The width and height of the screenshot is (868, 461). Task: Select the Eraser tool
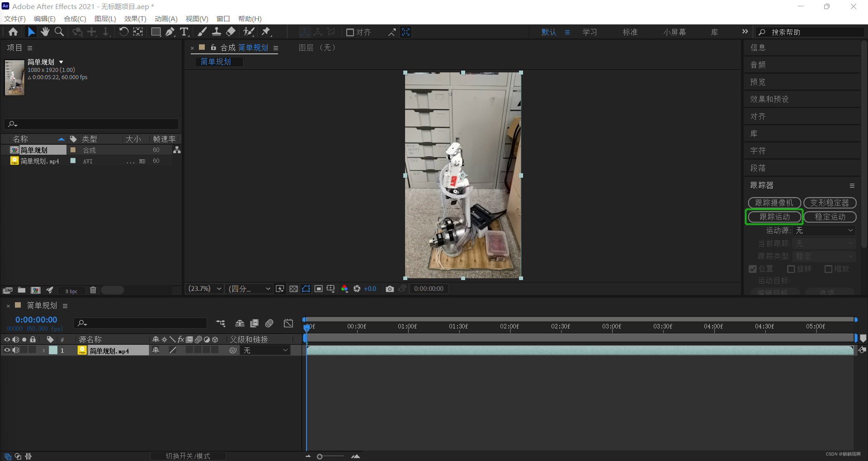click(x=231, y=32)
